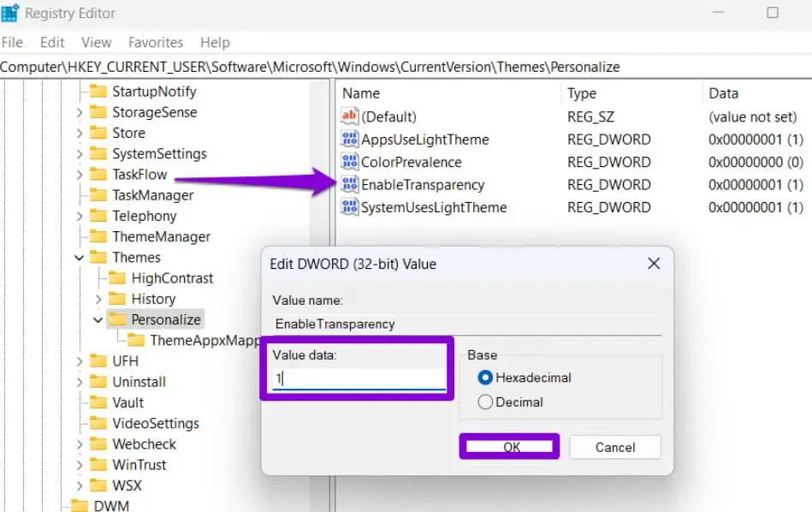This screenshot has height=512, width=812.
Task: Maximize the Registry Editor window
Action: (772, 13)
